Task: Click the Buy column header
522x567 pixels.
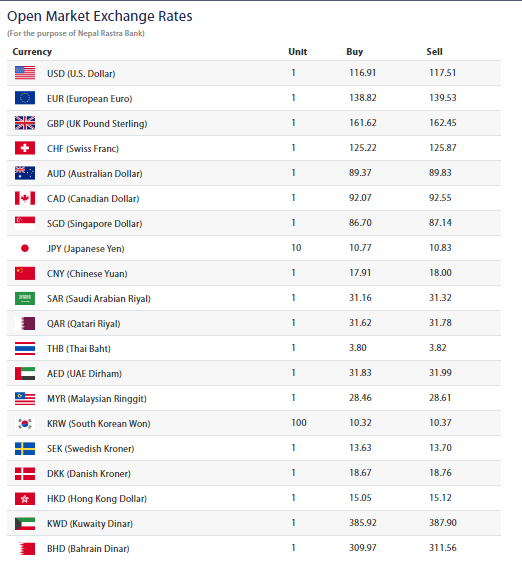Action: pyautogui.click(x=355, y=52)
